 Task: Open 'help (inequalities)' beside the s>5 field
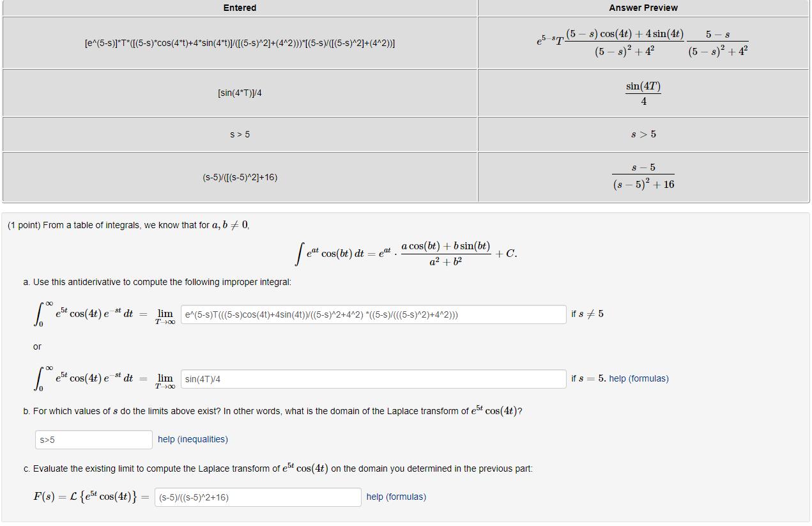(192, 439)
